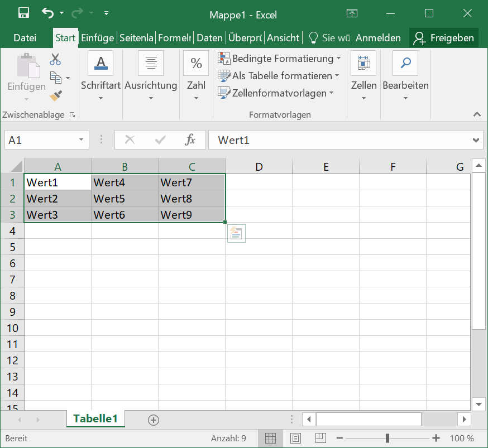The image size is (488, 448).
Task: Click cell containing Wert7
Action: pyautogui.click(x=192, y=182)
